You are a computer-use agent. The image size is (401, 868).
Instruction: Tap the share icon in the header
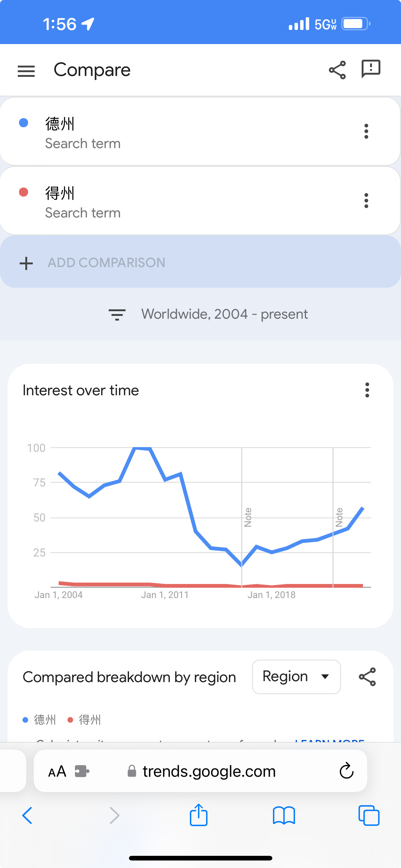[337, 70]
